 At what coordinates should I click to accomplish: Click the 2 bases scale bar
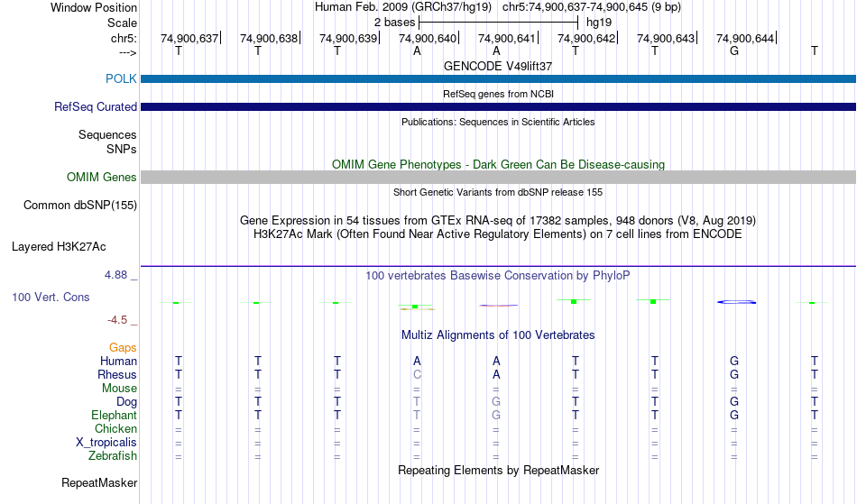tap(498, 23)
